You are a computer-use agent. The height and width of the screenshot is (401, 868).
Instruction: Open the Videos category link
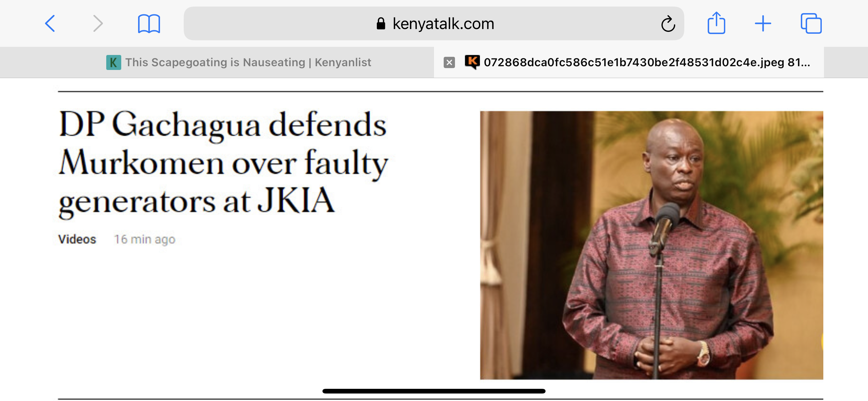(77, 240)
